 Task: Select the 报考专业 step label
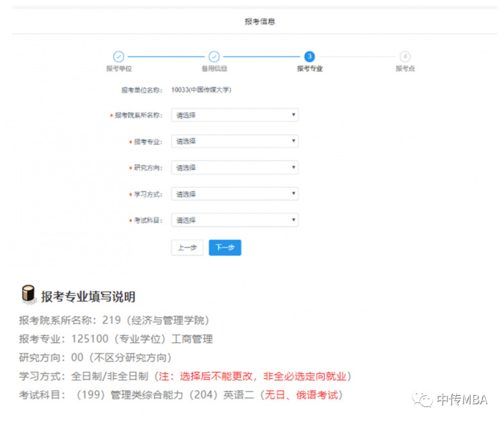310,69
